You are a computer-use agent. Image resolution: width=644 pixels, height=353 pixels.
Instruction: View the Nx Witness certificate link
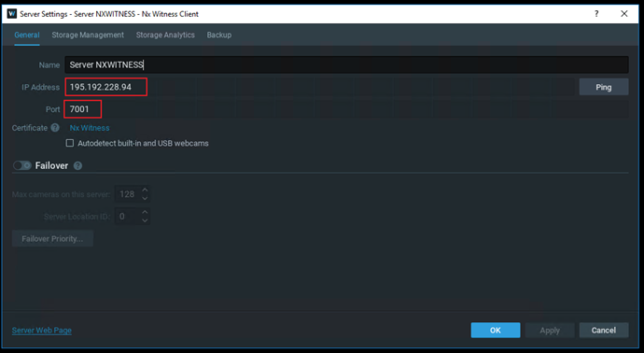(x=90, y=128)
